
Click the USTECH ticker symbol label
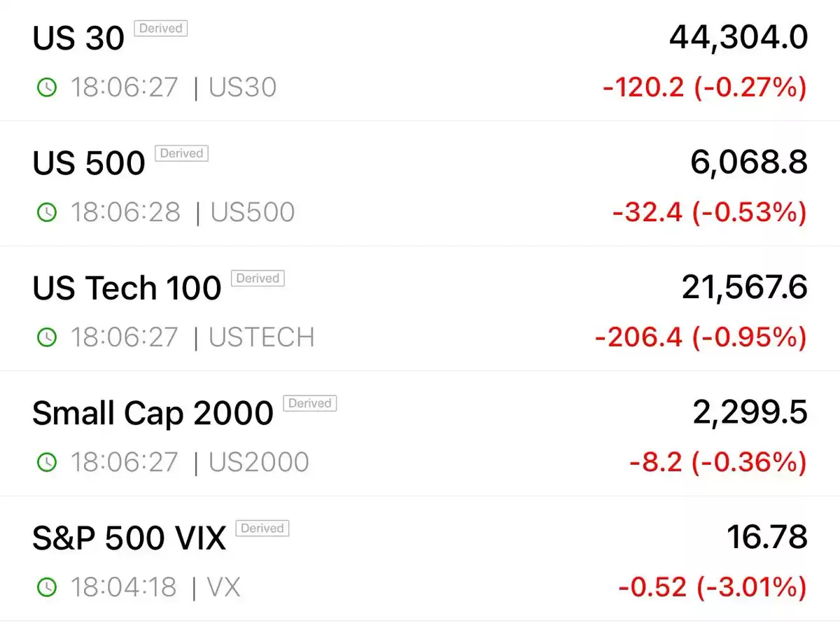point(262,337)
